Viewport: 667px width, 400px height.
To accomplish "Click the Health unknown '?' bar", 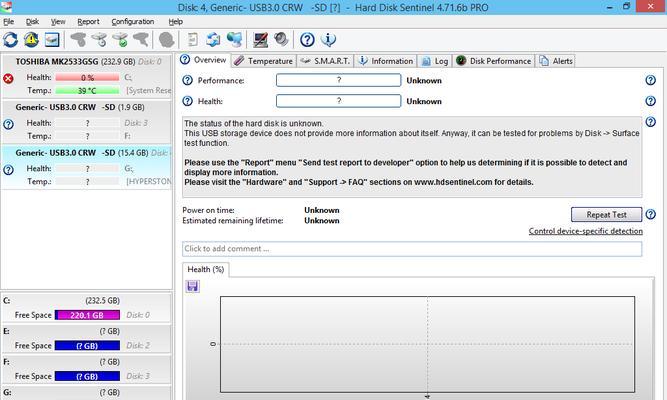I will coord(339,101).
